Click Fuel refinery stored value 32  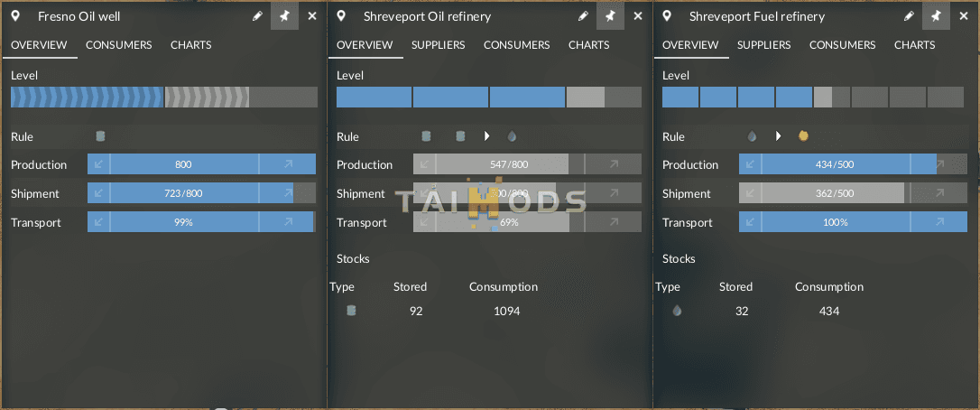click(742, 311)
